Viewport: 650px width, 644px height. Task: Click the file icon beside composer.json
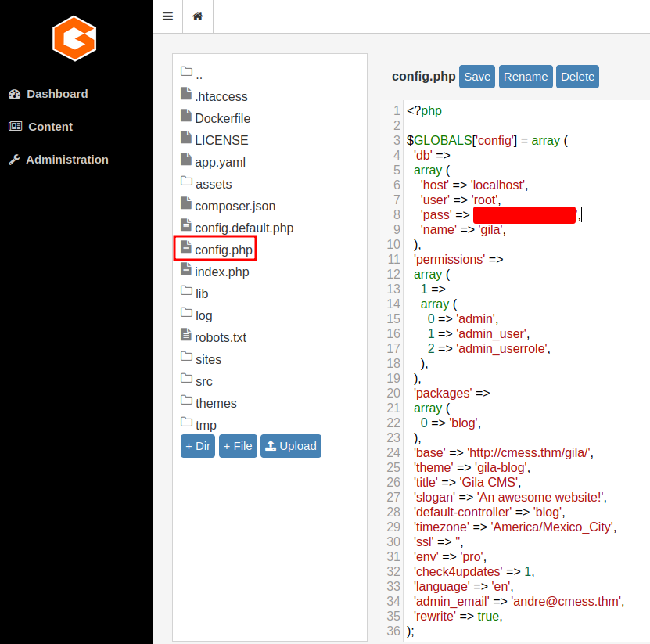186,203
